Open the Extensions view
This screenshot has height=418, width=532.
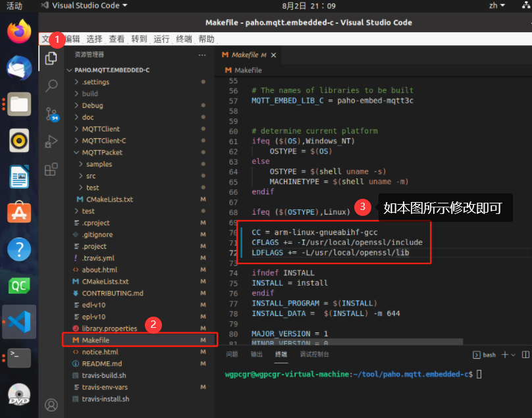(x=51, y=169)
